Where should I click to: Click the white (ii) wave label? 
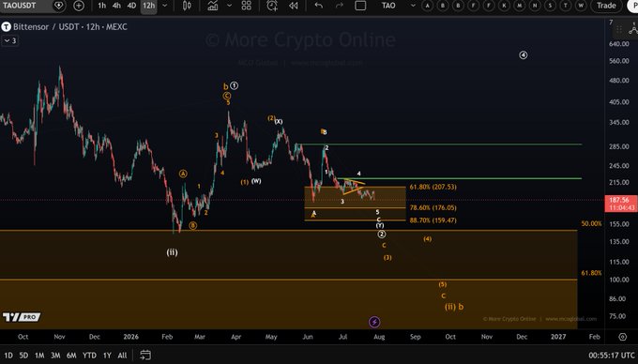172,252
